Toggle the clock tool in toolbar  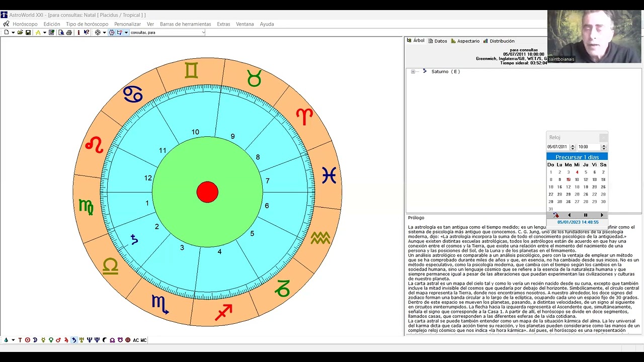[x=111, y=32]
